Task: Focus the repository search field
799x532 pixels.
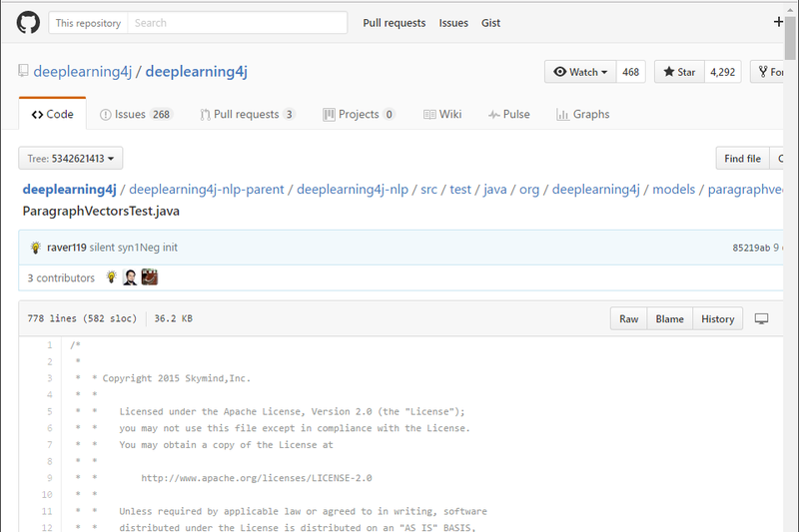Action: click(x=238, y=23)
